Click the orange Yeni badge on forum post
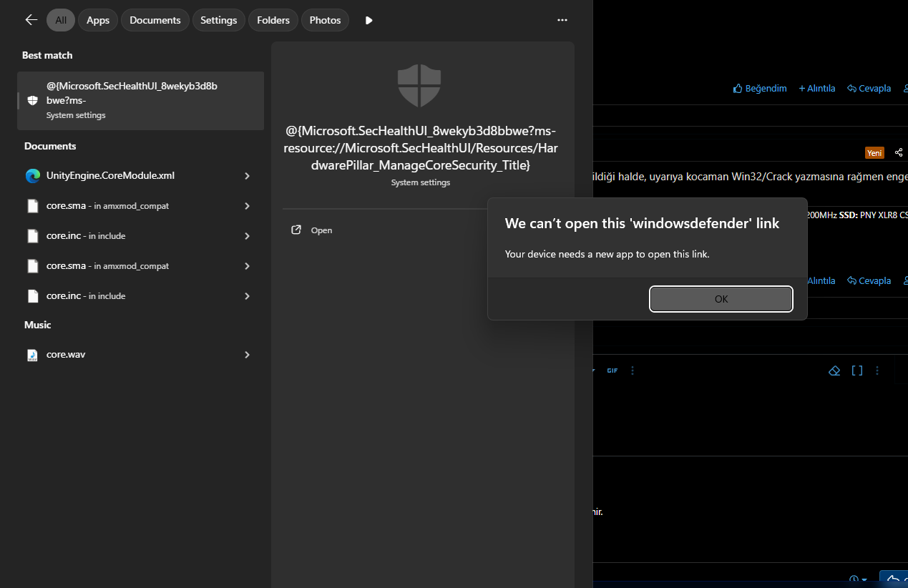Screen dimensions: 908x588 click(874, 152)
